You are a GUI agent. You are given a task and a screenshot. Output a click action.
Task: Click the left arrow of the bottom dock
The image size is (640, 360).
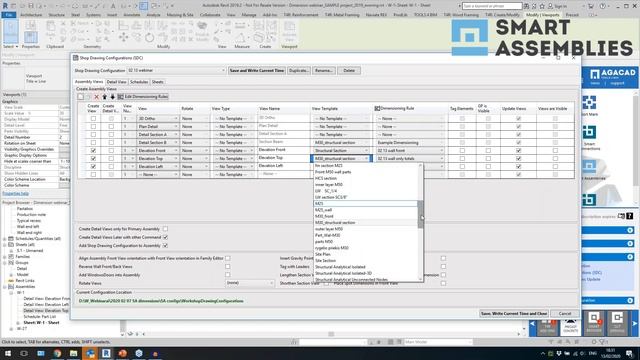pos(532,323)
